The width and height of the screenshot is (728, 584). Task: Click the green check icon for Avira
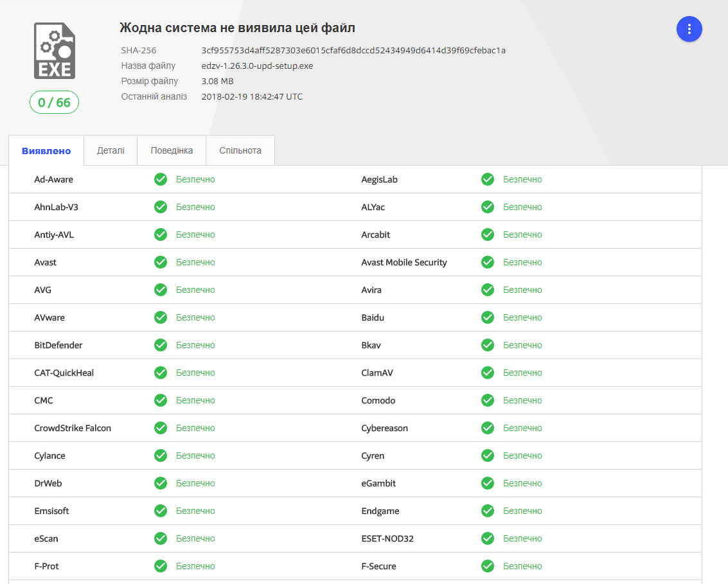coord(488,290)
